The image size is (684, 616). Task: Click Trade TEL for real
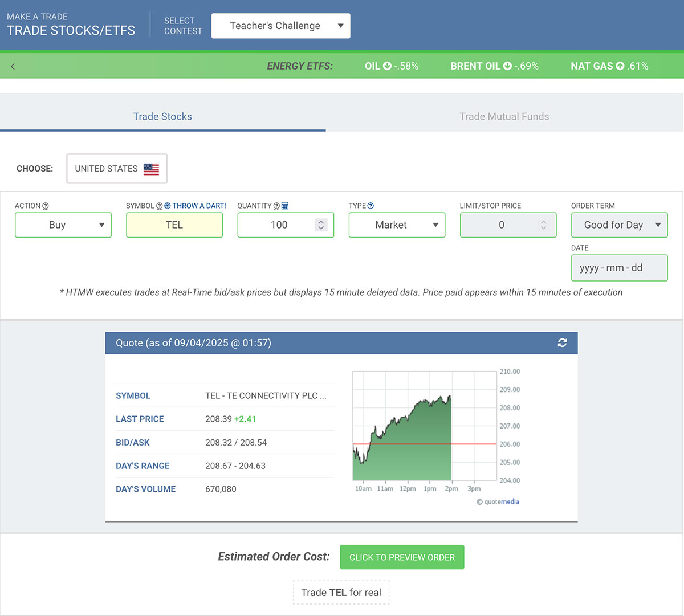341,593
